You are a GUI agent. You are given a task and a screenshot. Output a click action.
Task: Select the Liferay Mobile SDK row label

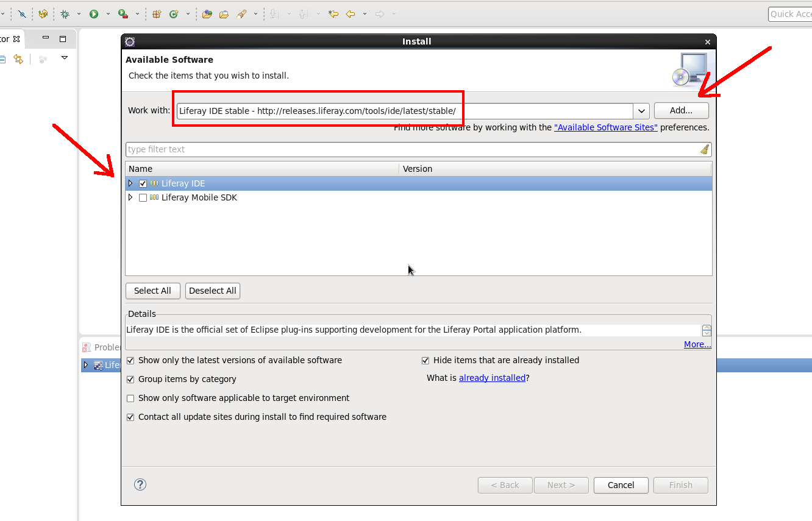199,197
